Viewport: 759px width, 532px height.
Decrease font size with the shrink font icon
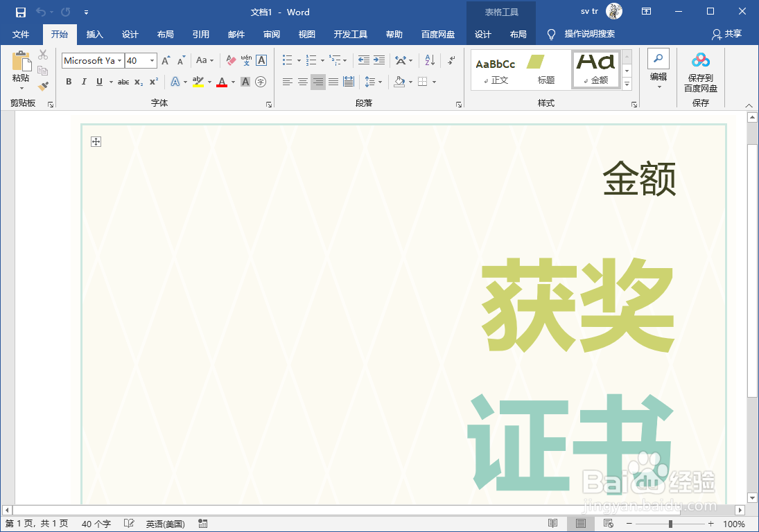click(181, 60)
